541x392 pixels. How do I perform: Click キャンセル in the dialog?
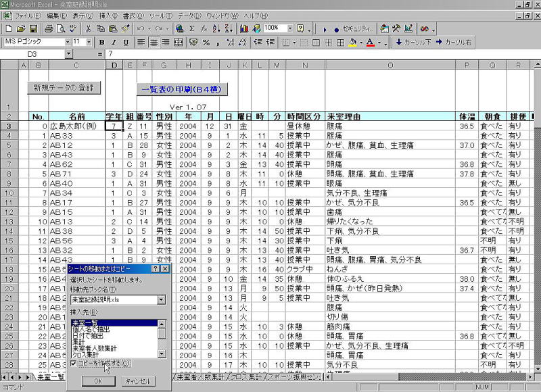pyautogui.click(x=138, y=381)
